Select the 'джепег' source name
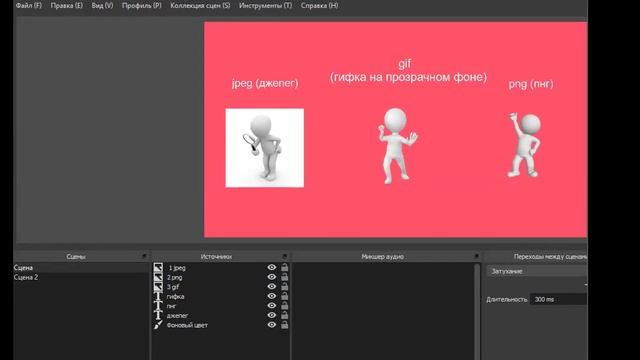The height and width of the screenshot is (360, 640). pos(178,316)
